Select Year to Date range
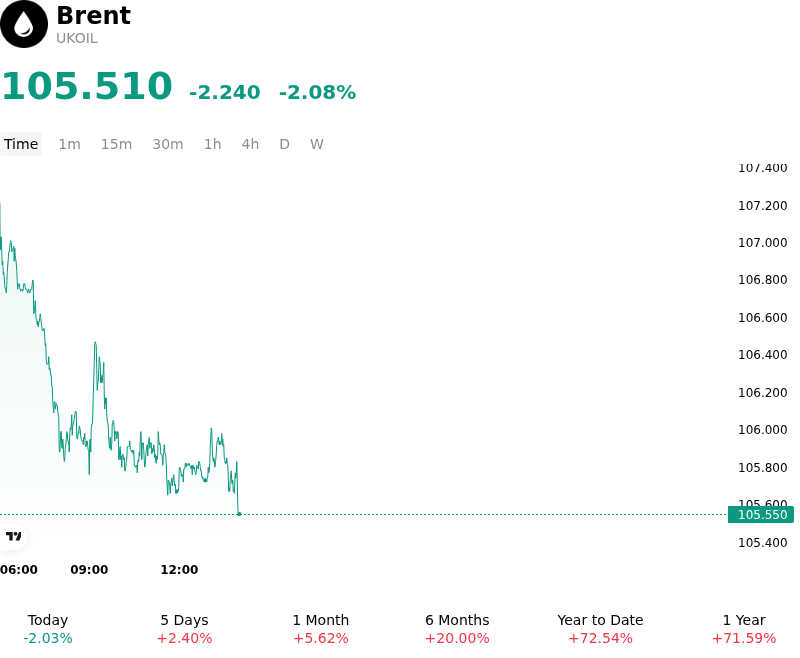The image size is (800, 658). pos(600,629)
